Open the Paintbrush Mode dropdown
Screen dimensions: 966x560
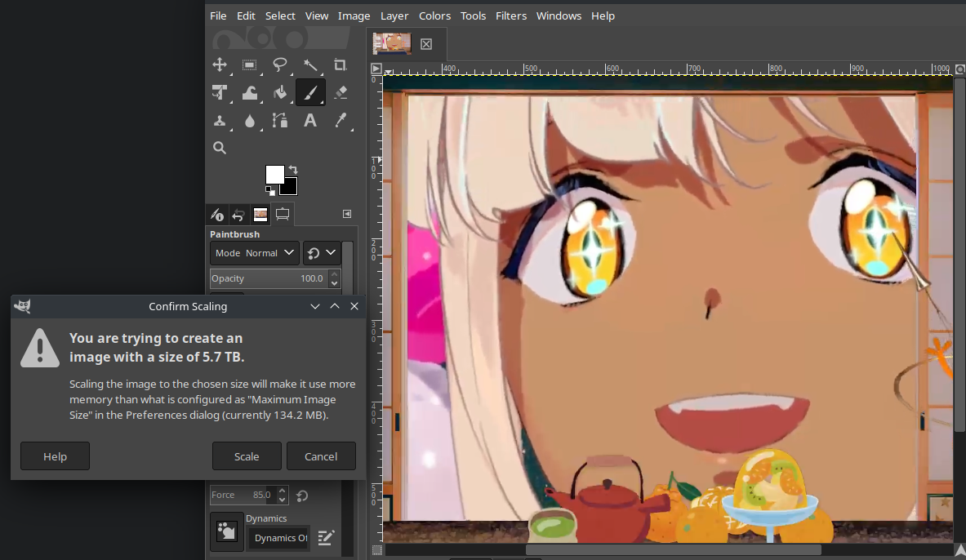coord(254,253)
